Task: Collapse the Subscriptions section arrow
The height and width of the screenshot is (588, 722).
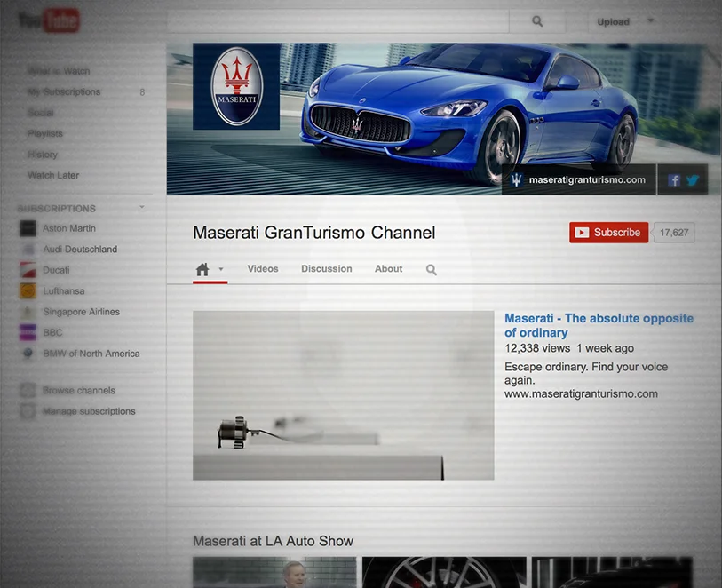Action: pos(142,207)
